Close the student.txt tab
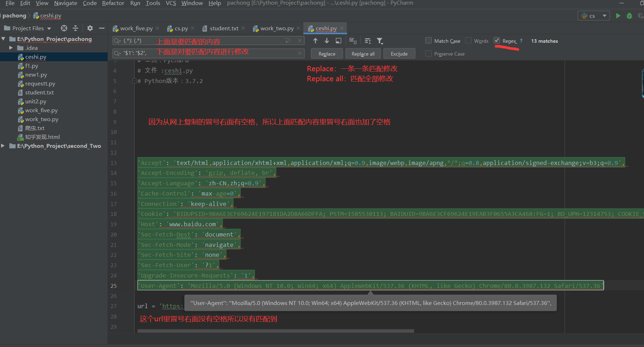Viewport: 644px width, 347px height. click(x=243, y=28)
